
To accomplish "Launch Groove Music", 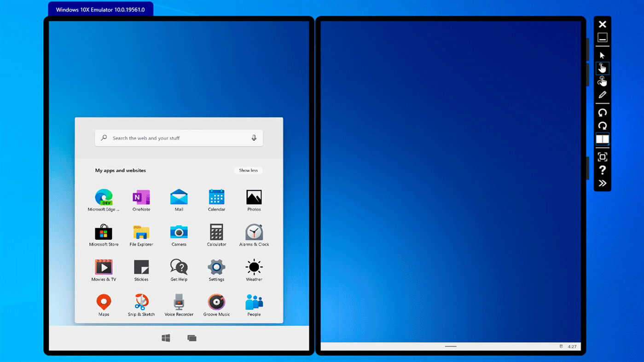I will [216, 305].
